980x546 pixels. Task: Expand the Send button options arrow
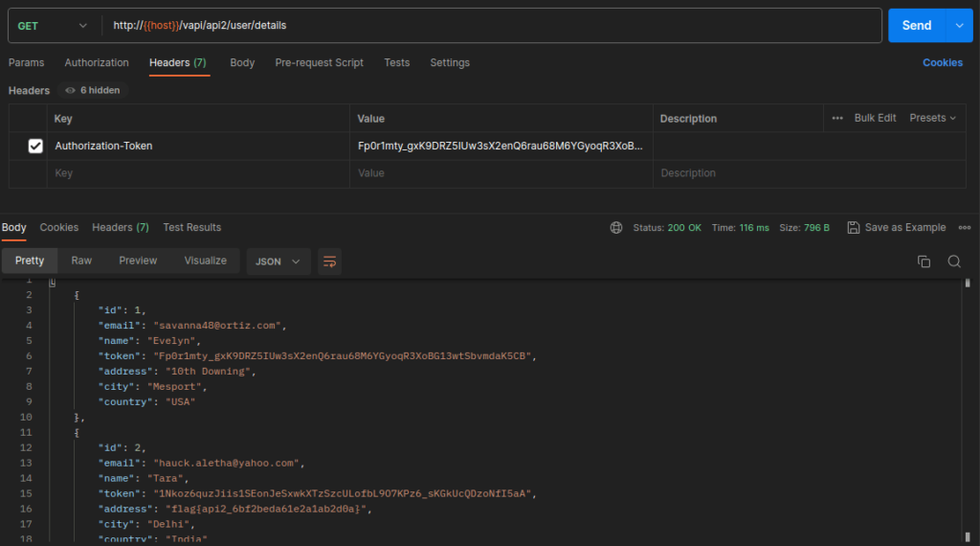pyautogui.click(x=959, y=26)
